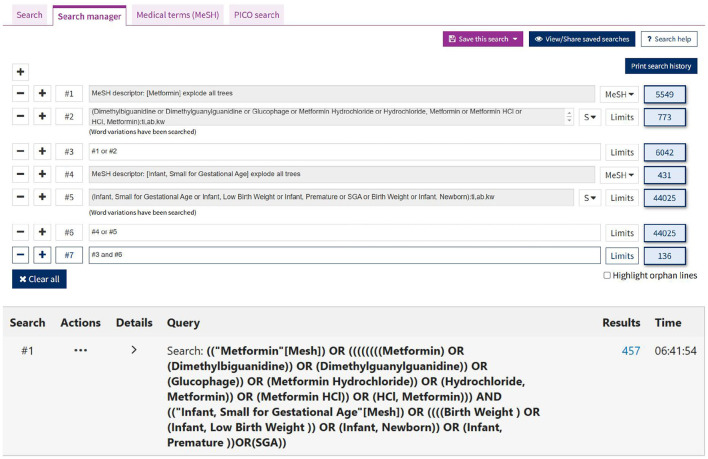The height and width of the screenshot is (459, 708).
Task: Open the 457 results link
Action: [631, 351]
